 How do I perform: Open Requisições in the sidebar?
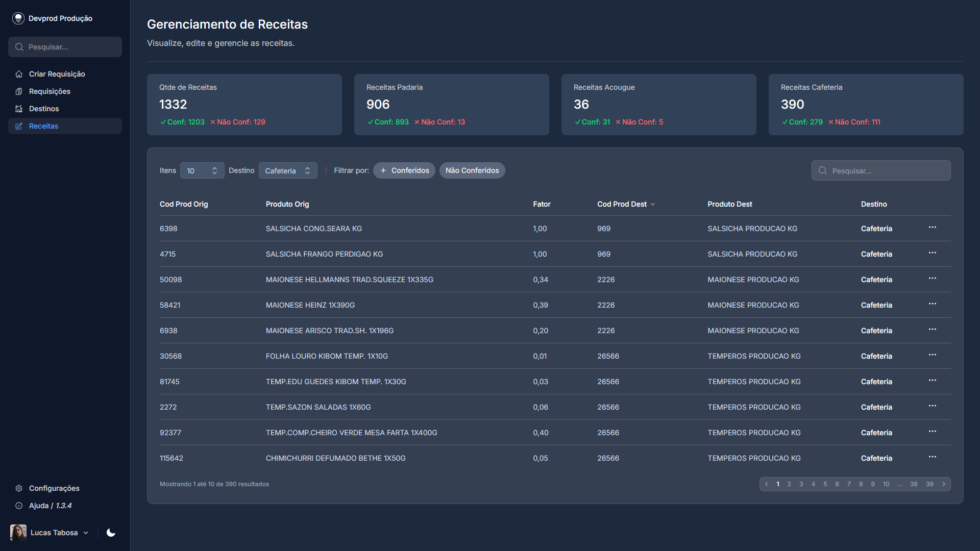[x=50, y=91]
